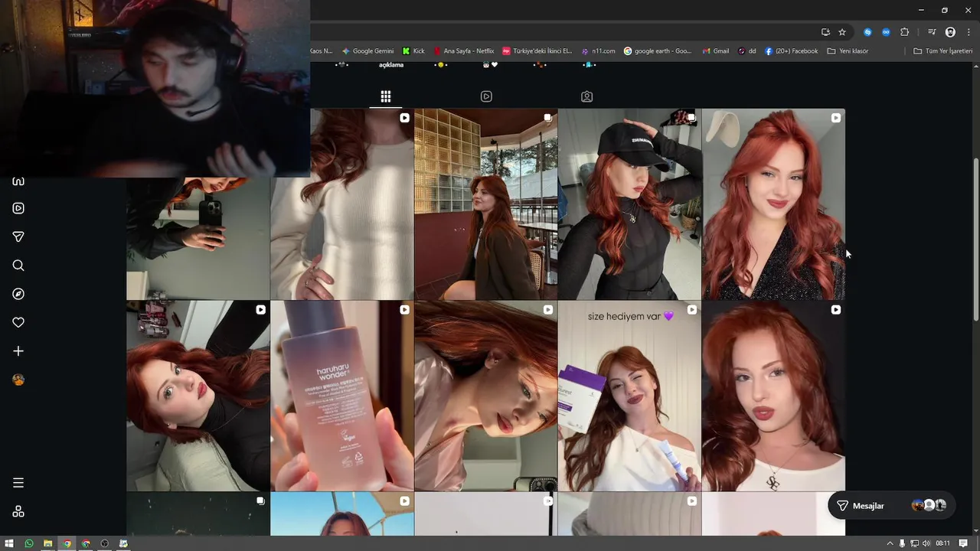Open the dd bookmark
The height and width of the screenshot is (551, 980).
747,51
